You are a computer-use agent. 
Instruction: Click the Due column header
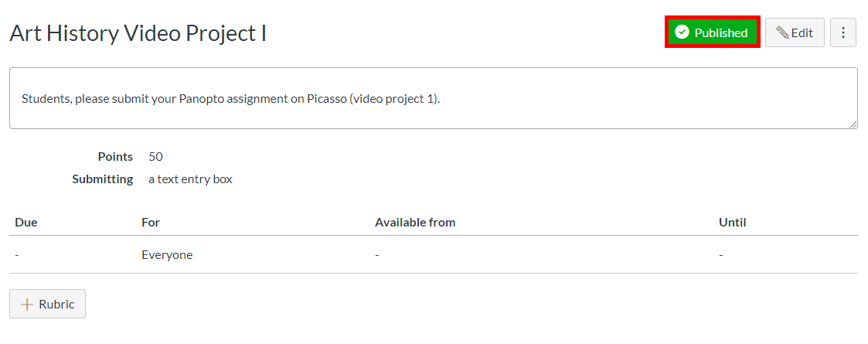(x=26, y=223)
